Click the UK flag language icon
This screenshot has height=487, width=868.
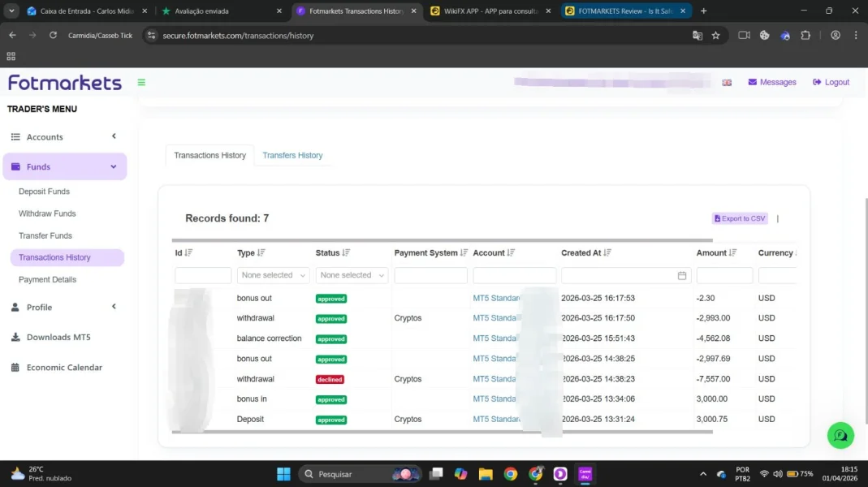(x=727, y=83)
